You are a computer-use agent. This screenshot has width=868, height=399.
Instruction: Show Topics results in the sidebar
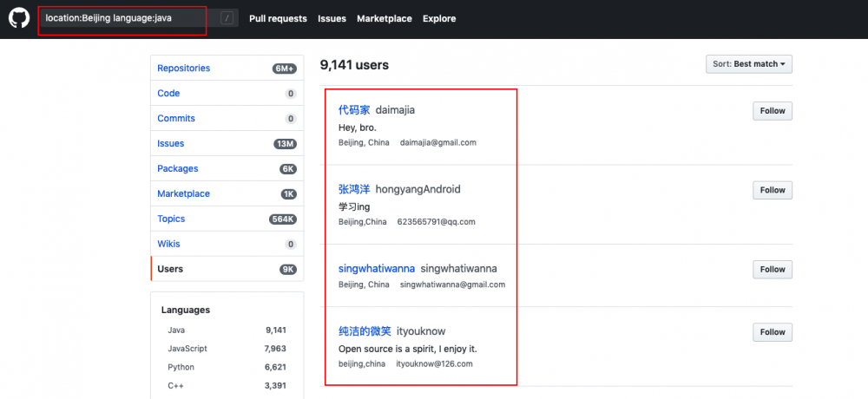[227, 219]
